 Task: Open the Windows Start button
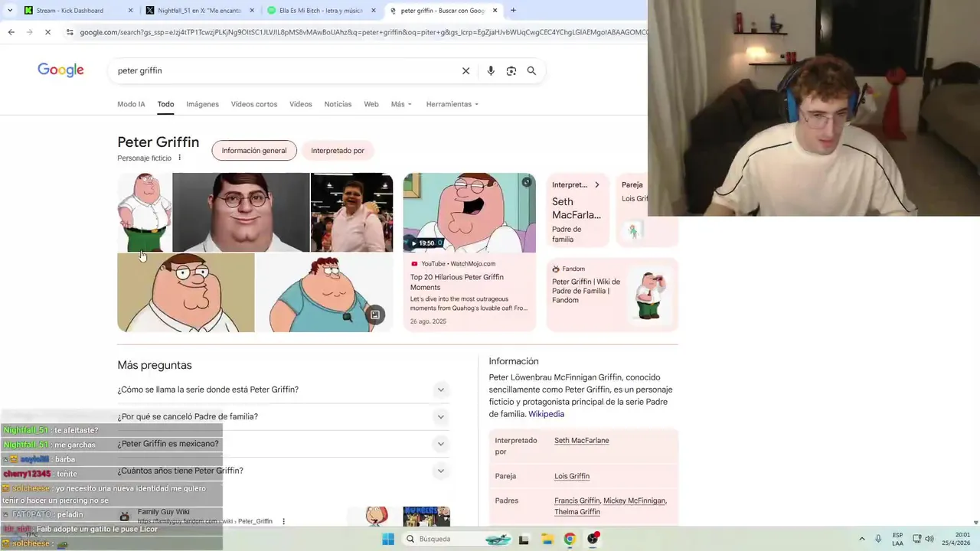point(388,539)
